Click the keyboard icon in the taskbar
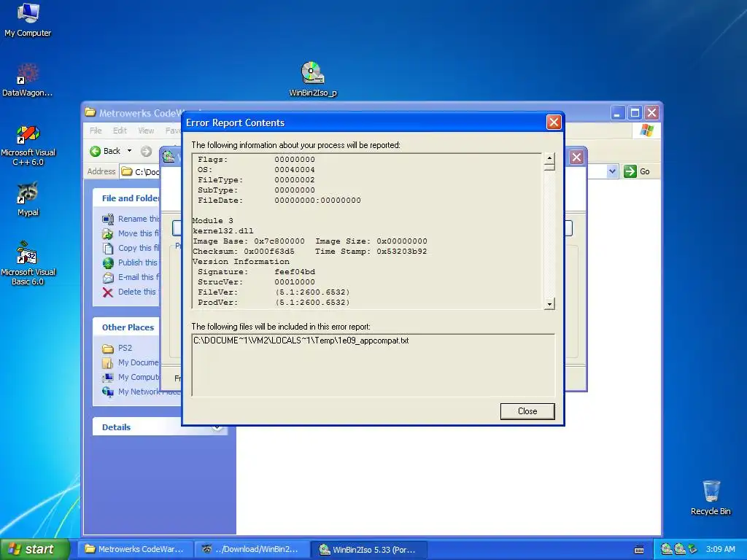 tap(639, 550)
